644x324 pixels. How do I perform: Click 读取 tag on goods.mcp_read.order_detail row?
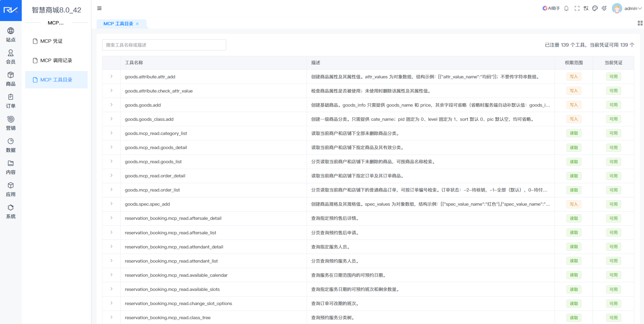574,176
